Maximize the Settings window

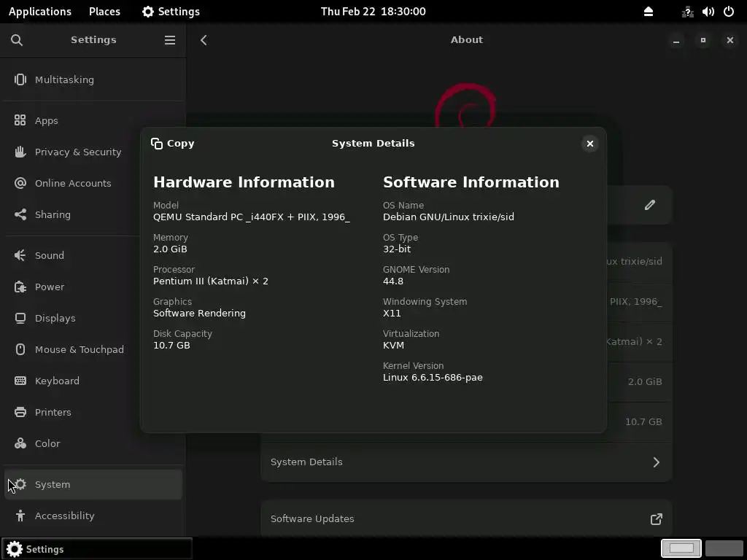[x=703, y=41]
